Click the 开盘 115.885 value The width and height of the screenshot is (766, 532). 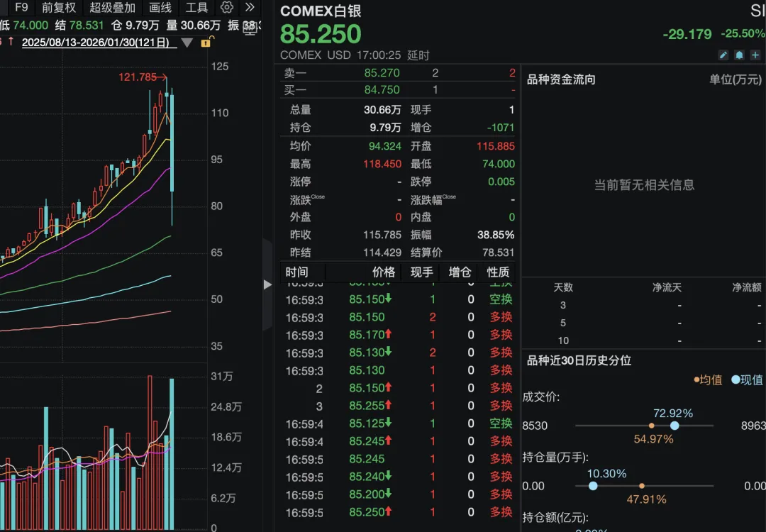pyautogui.click(x=495, y=146)
